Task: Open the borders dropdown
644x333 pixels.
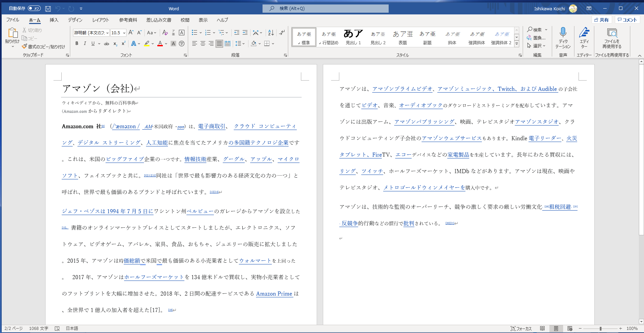Action: 273,44
